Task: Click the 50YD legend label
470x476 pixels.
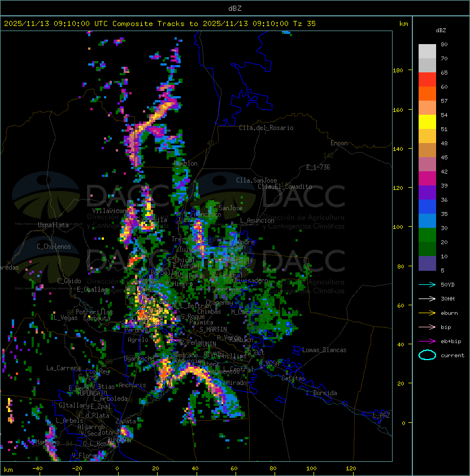Action: [x=447, y=285]
